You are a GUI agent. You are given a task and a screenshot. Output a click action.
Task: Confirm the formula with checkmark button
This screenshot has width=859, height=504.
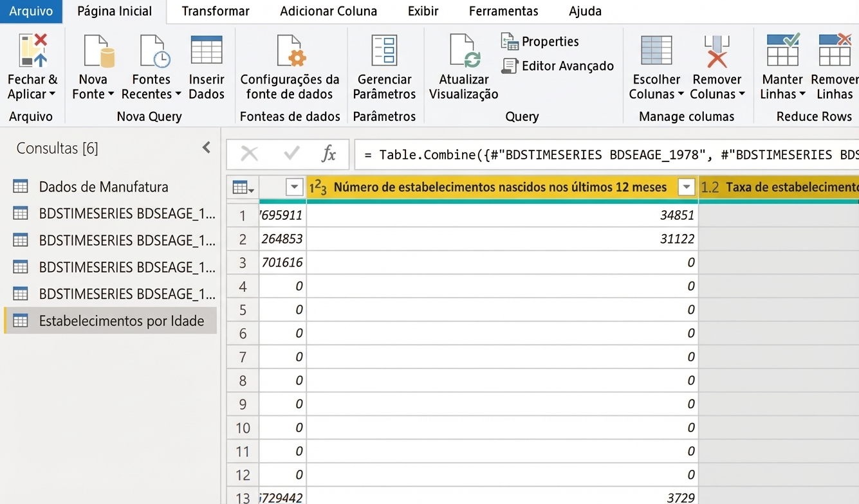click(x=291, y=154)
